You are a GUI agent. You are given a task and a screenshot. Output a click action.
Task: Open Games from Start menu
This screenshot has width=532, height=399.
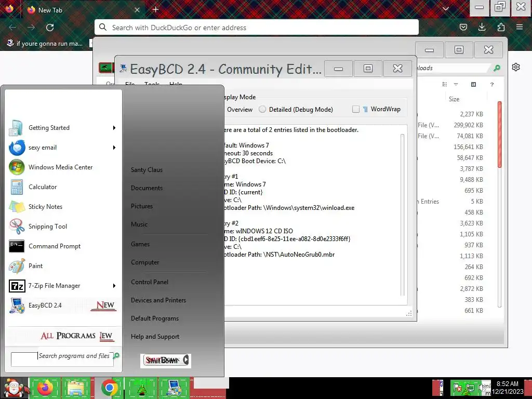140,244
